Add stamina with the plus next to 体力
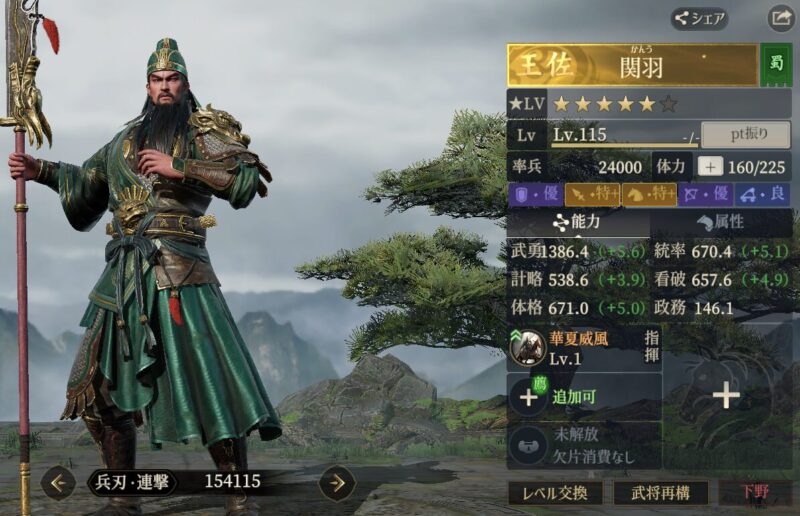The width and height of the screenshot is (800, 516). tap(710, 166)
